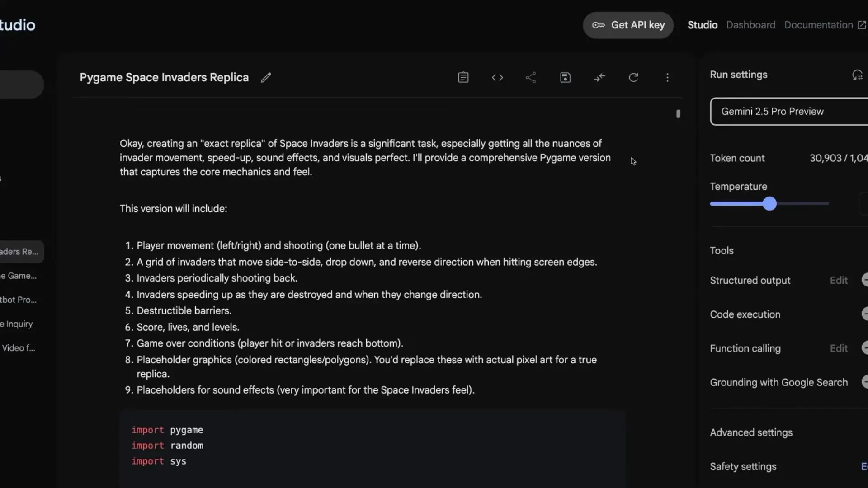Open the system instructions clipboard icon
The image size is (868, 488).
coord(463,78)
